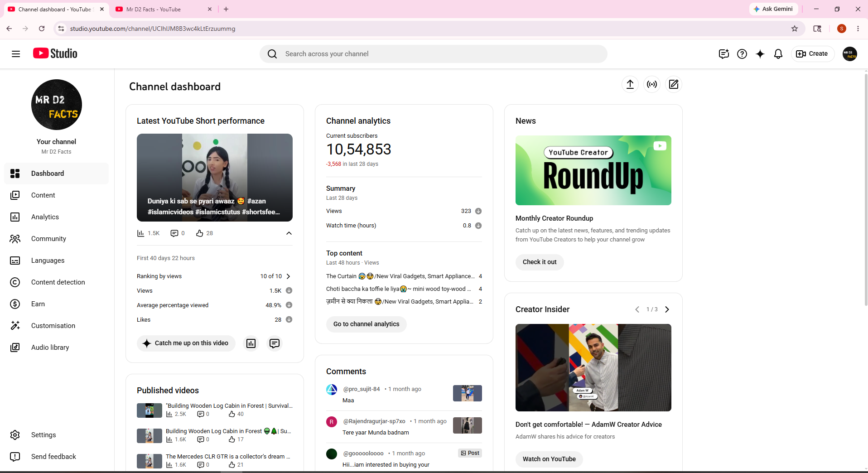Open Earn in the sidebar
868x473 pixels.
coord(57,304)
